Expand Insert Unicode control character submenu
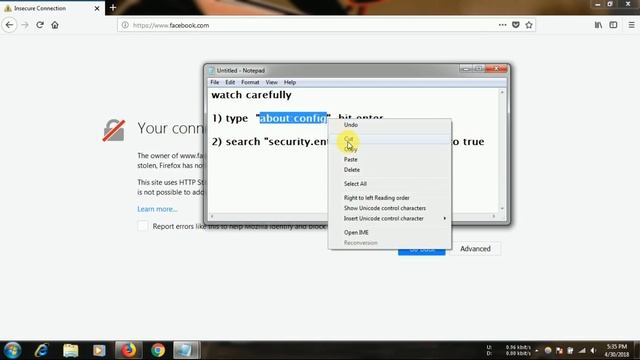640x360 pixels. [390, 218]
